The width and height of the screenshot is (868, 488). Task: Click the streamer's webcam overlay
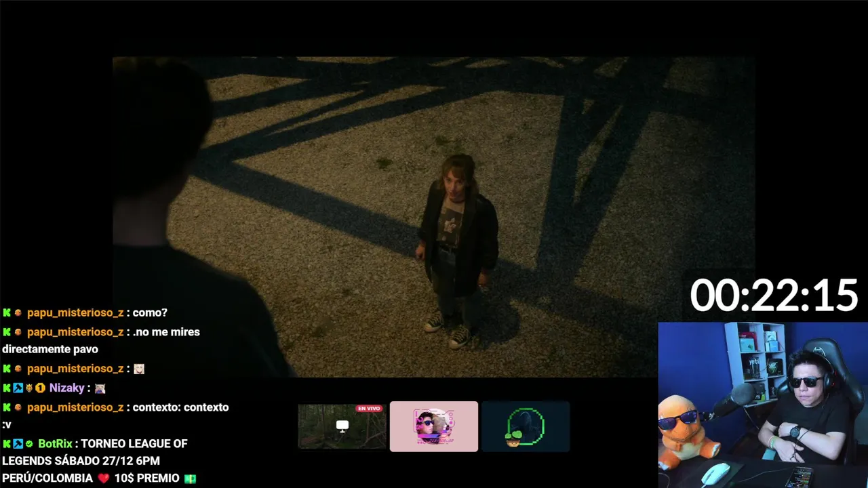tap(763, 405)
